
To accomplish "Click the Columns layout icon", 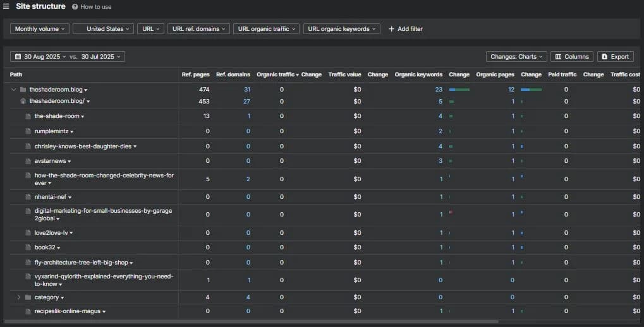I will tap(558, 57).
